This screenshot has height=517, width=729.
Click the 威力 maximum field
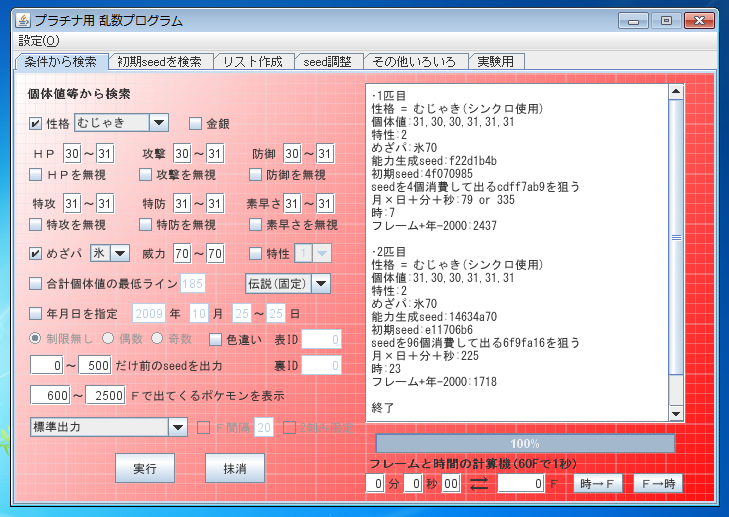pos(215,253)
